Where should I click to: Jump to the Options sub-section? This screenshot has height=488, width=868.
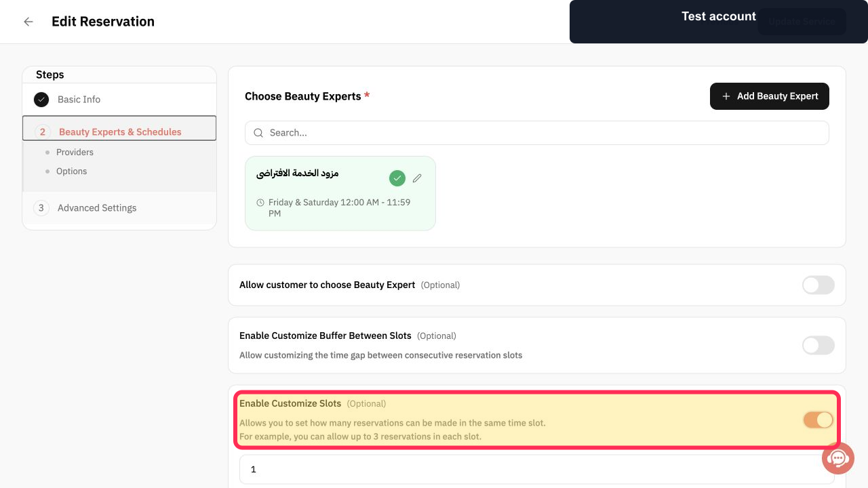coord(71,171)
